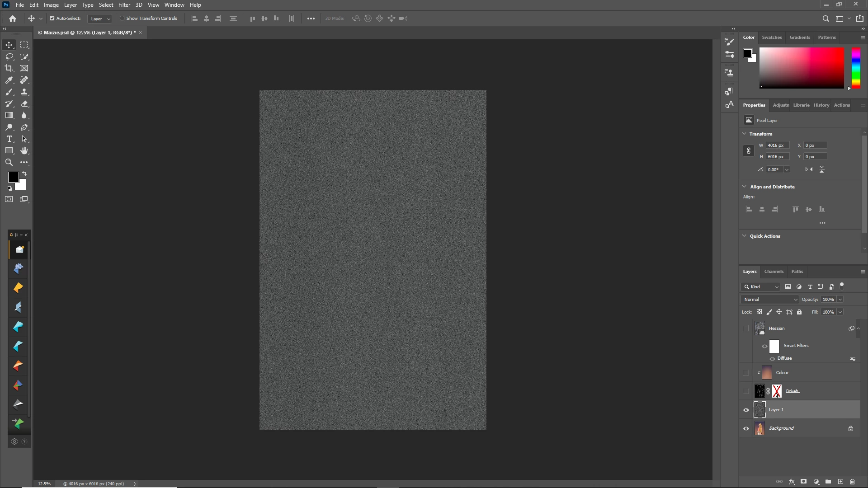Click the delete layer trash icon
The height and width of the screenshot is (488, 868).
(853, 482)
